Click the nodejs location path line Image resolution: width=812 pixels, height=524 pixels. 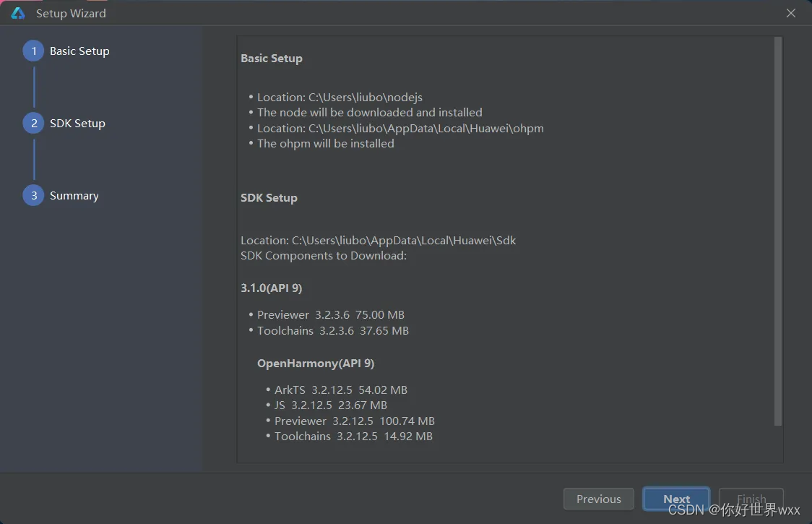pyautogui.click(x=340, y=98)
